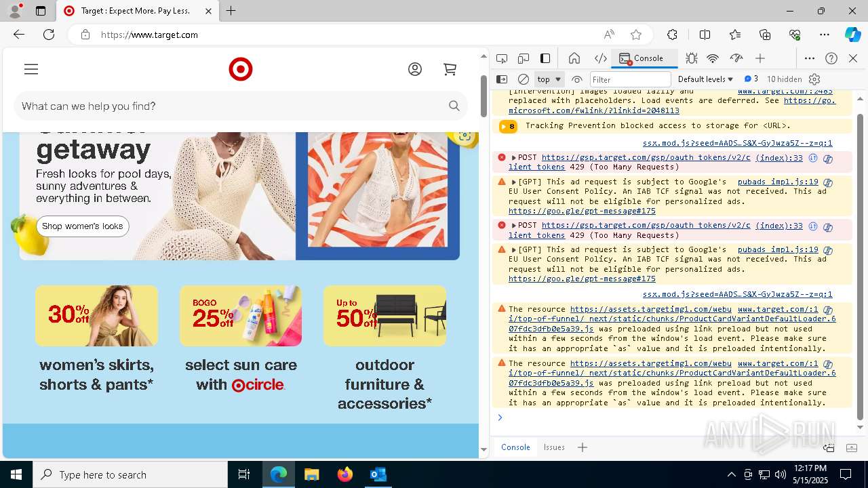Open the browser Extensions icon
Image resolution: width=868 pixels, height=488 pixels.
[672, 35]
